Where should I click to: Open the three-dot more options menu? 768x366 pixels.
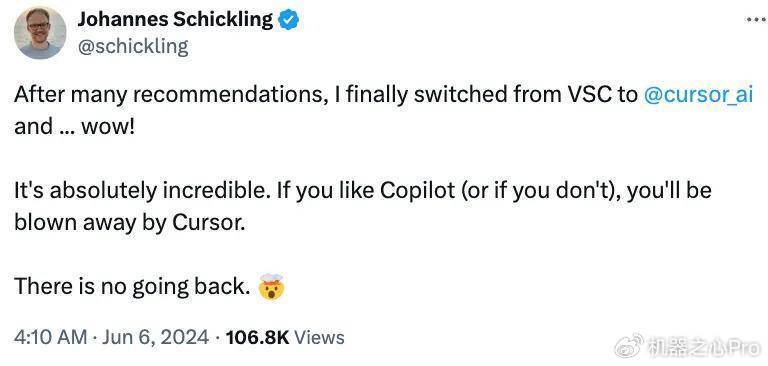[756, 20]
